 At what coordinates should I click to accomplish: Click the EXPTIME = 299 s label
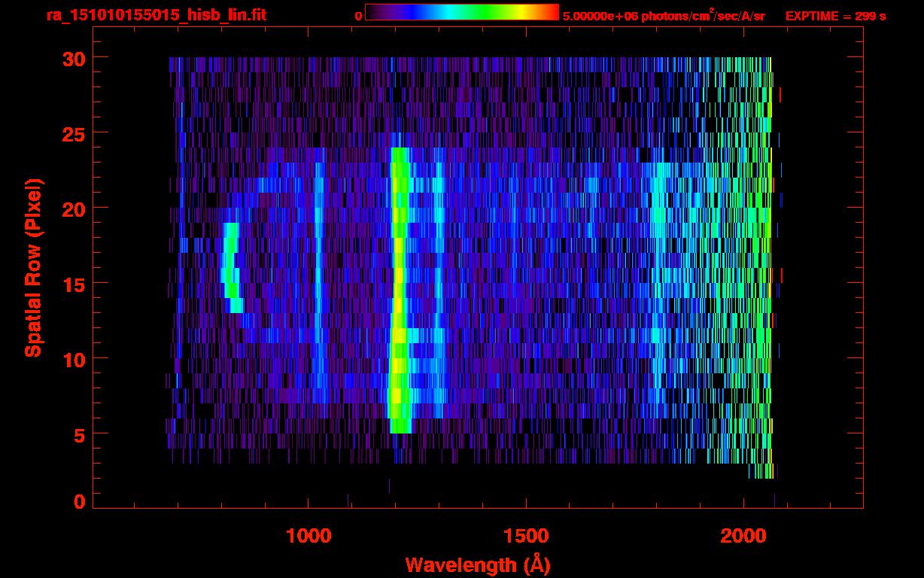[x=835, y=16]
